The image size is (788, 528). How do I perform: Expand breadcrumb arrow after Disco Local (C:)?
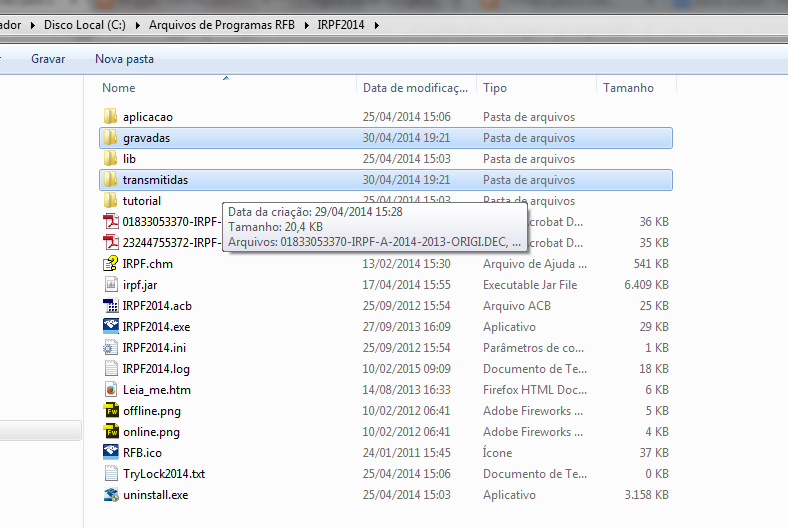[137, 25]
